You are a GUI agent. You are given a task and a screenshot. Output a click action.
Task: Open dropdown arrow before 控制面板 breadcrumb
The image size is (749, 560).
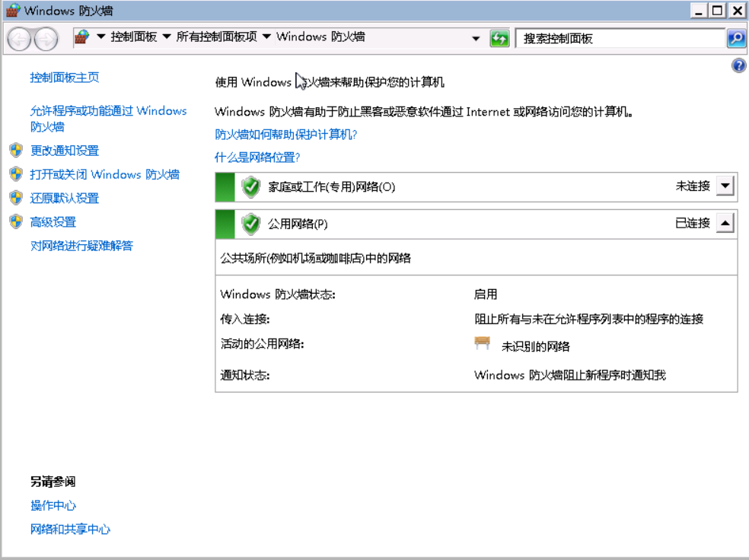tap(100, 37)
